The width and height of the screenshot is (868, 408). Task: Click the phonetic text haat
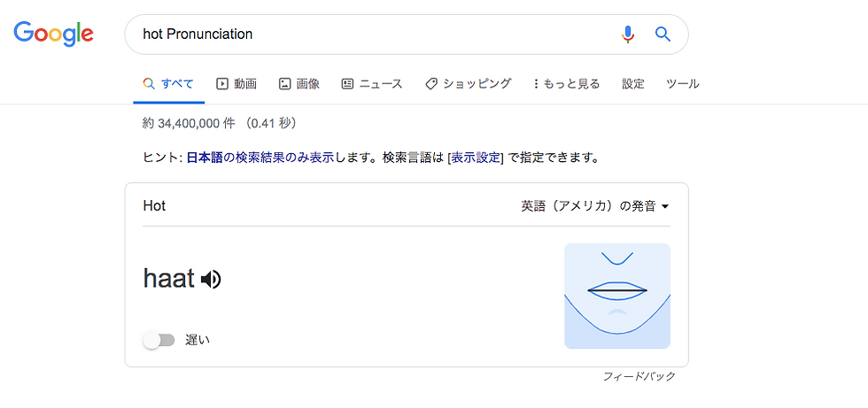click(x=168, y=279)
